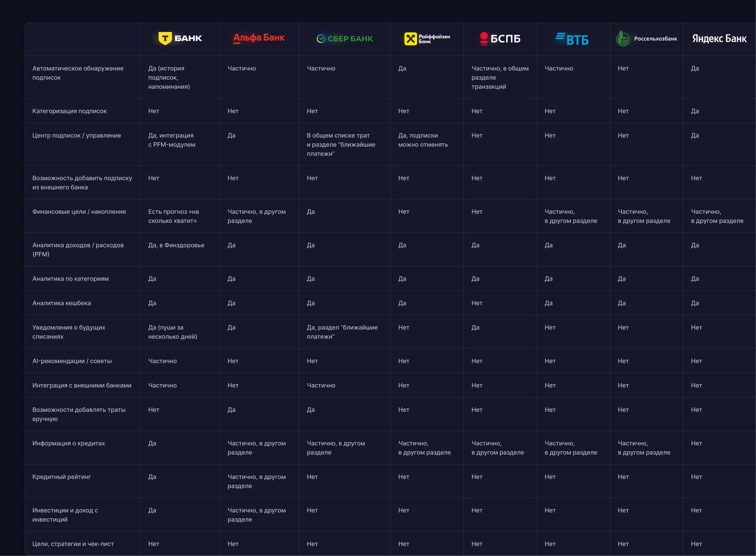The width and height of the screenshot is (756, 556).
Task: Click 'Уведомления о будущих списаниях' label
Action: pyautogui.click(x=69, y=332)
